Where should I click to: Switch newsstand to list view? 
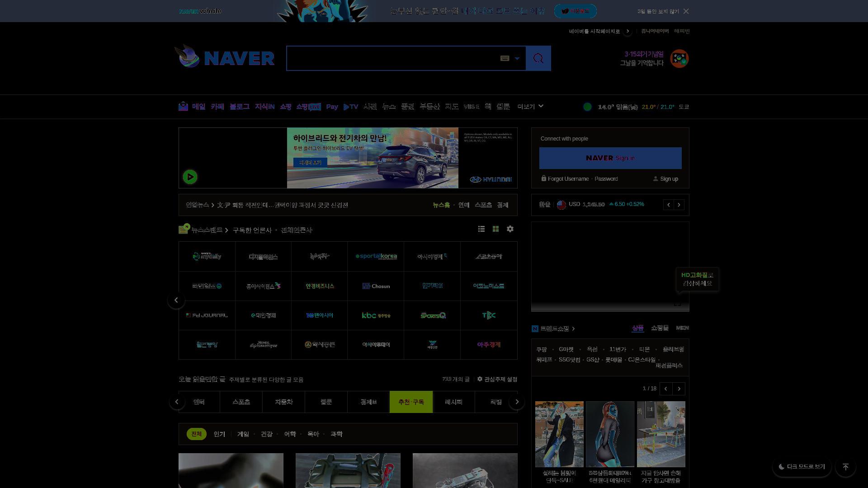481,229
